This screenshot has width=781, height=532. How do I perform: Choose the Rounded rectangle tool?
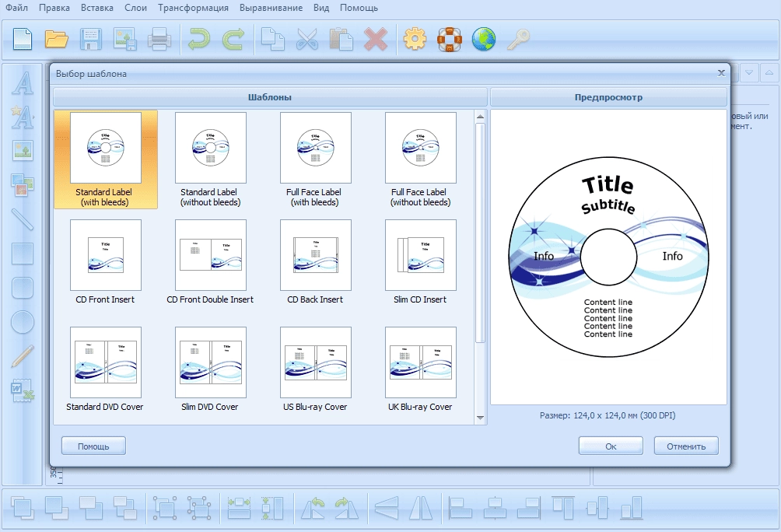tap(23, 288)
